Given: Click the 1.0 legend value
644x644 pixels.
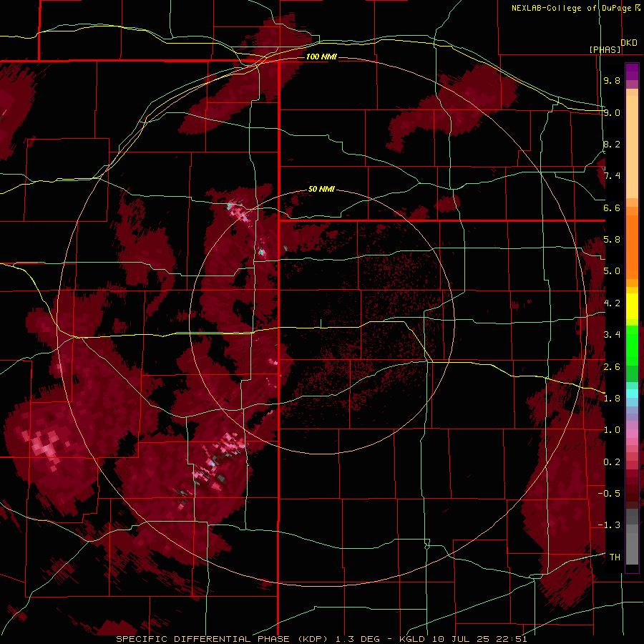Looking at the screenshot, I should click(612, 430).
